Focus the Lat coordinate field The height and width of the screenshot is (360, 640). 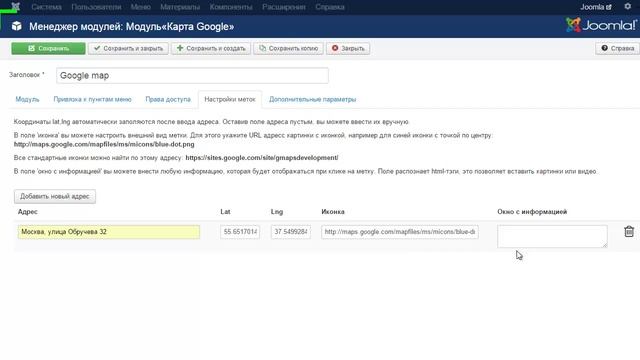[240, 232]
